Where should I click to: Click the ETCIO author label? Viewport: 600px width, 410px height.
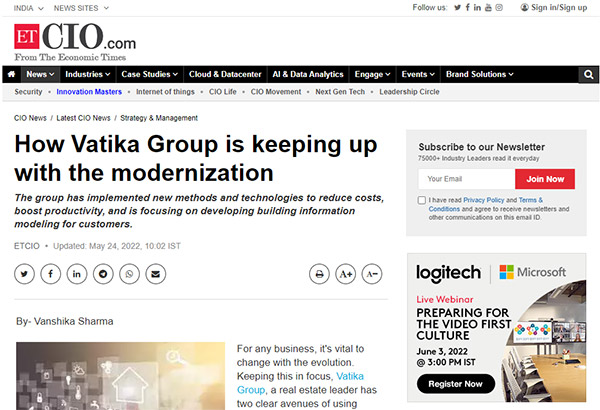click(x=27, y=246)
